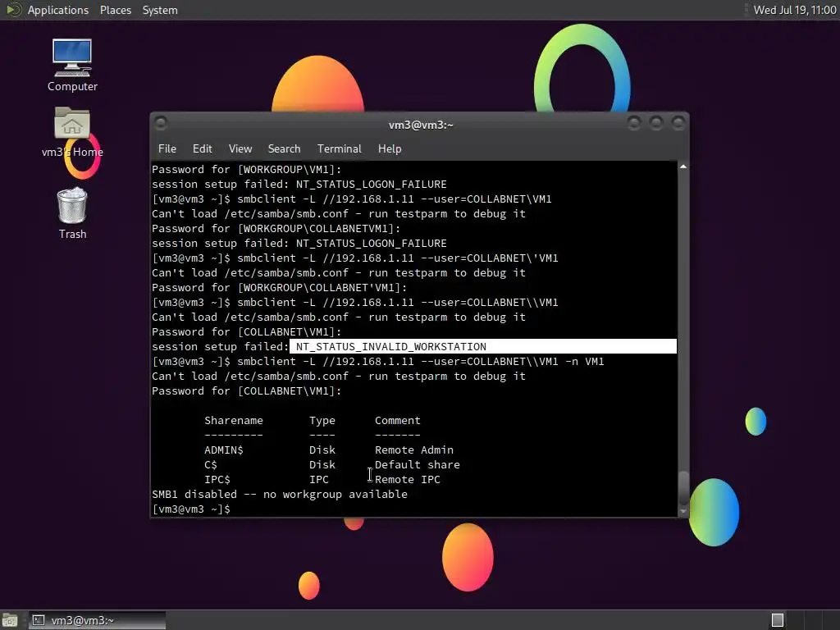Open the terminal File menu
Viewport: 840px width, 630px height.
pyautogui.click(x=167, y=149)
